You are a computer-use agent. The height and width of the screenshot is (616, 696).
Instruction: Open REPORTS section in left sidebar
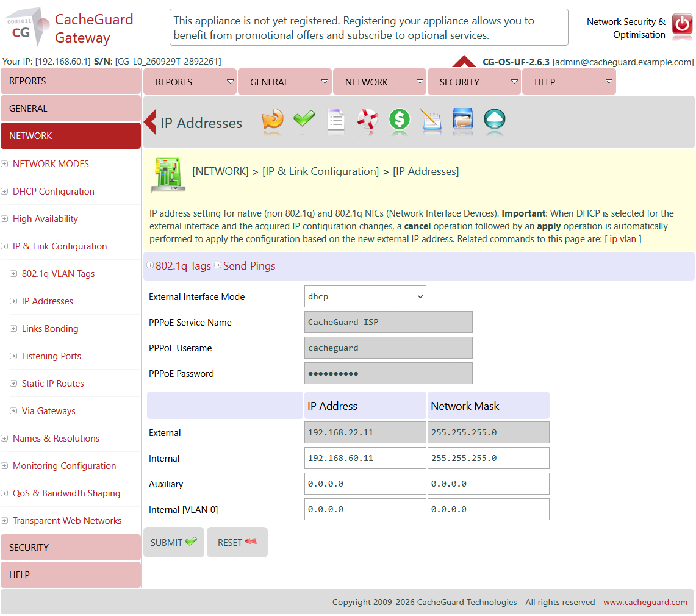(x=71, y=81)
